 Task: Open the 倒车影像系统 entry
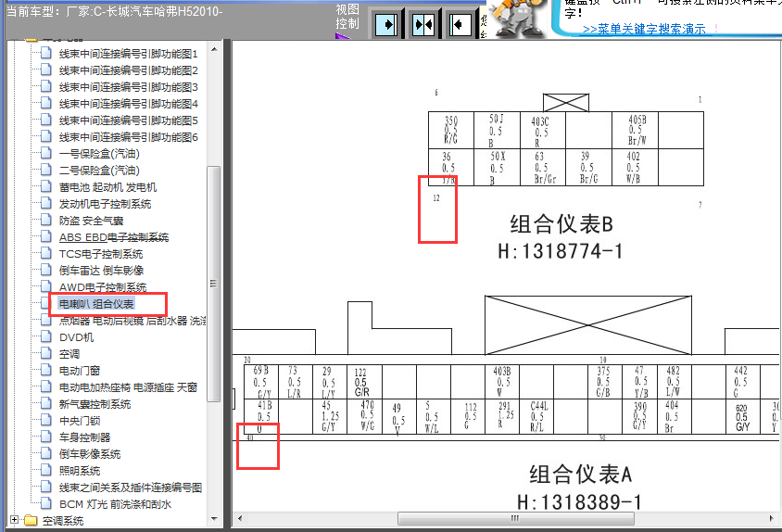pos(90,454)
